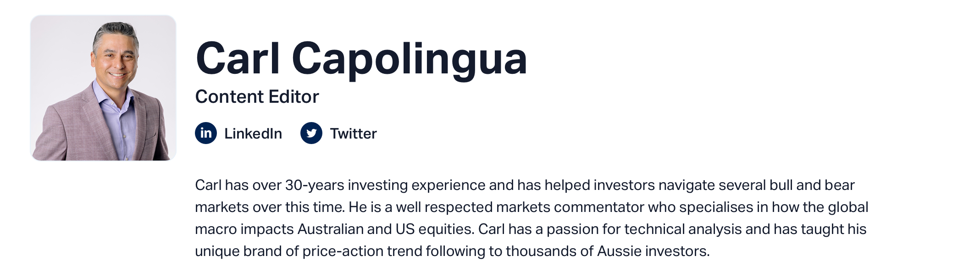
Task: Open Carl Capolingua's profile photo
Action: (103, 88)
